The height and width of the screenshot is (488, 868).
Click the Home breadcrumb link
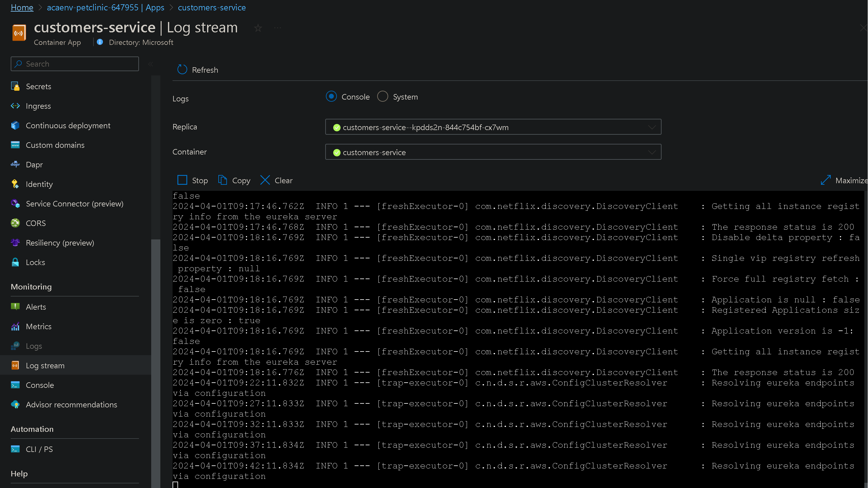tap(22, 7)
